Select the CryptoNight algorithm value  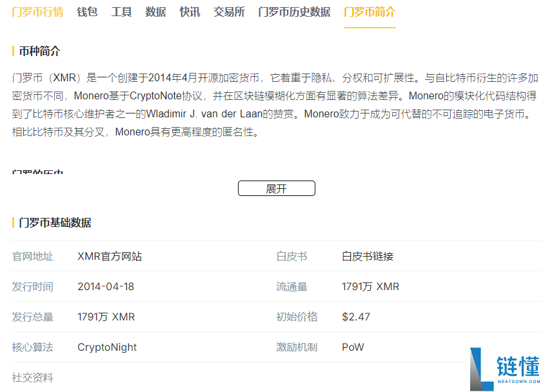coord(107,347)
